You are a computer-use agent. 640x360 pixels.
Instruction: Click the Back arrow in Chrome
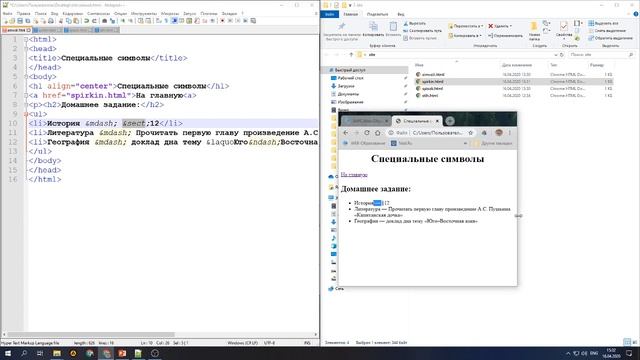[346, 133]
